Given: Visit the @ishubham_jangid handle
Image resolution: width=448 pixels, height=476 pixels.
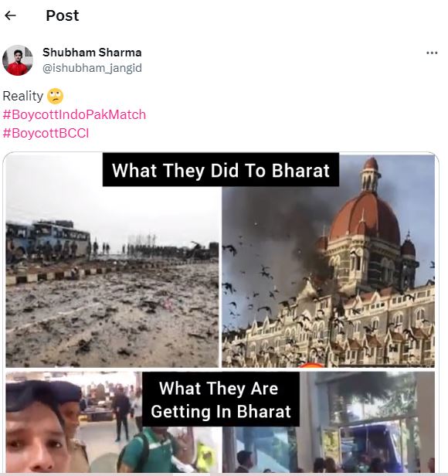Looking at the screenshot, I should [x=92, y=68].
